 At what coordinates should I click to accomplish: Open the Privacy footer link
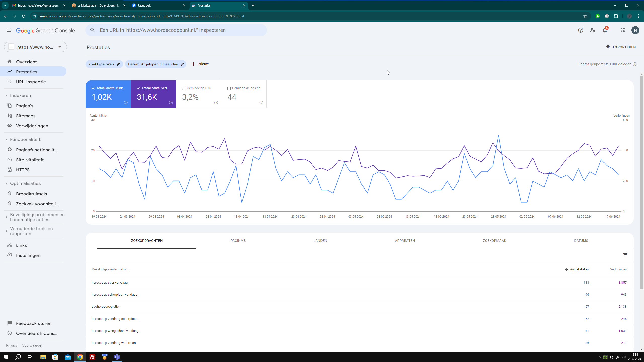12,345
